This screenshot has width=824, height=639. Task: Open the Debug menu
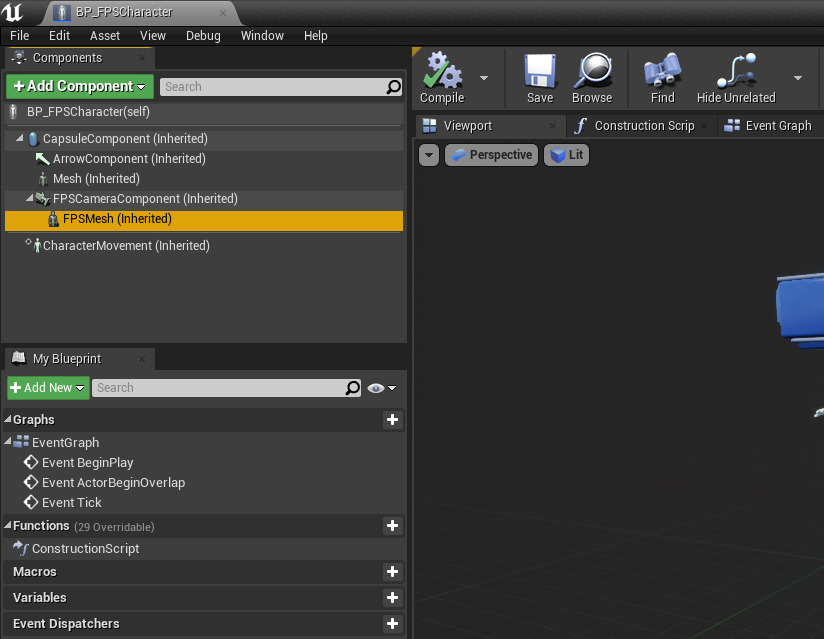point(203,36)
